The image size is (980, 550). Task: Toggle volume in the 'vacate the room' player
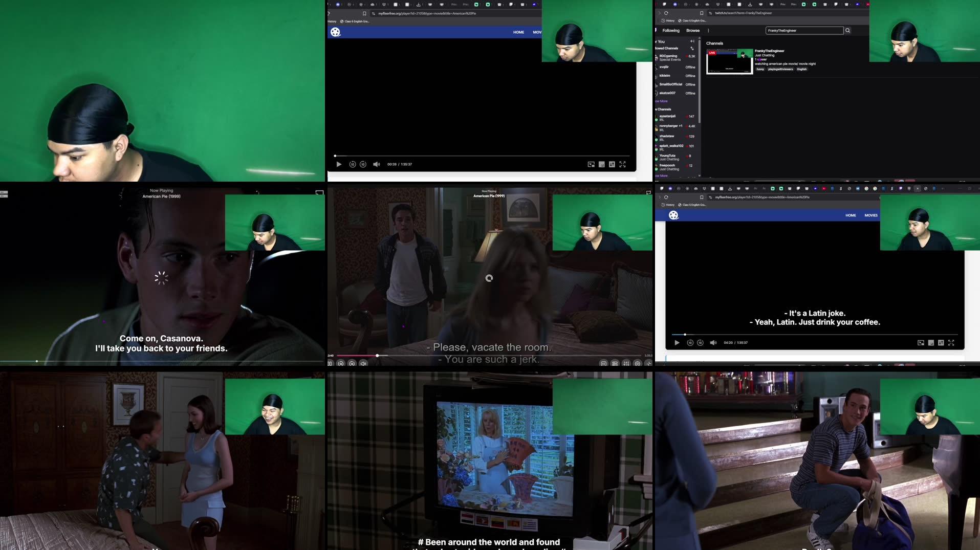(x=363, y=363)
